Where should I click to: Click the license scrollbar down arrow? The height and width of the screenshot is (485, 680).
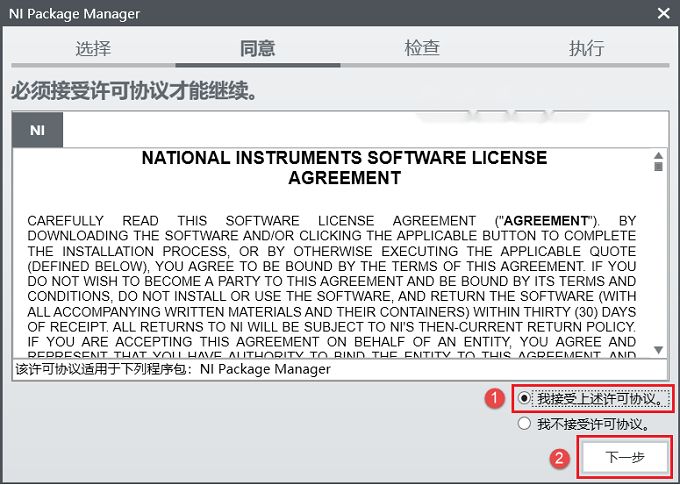[658, 350]
